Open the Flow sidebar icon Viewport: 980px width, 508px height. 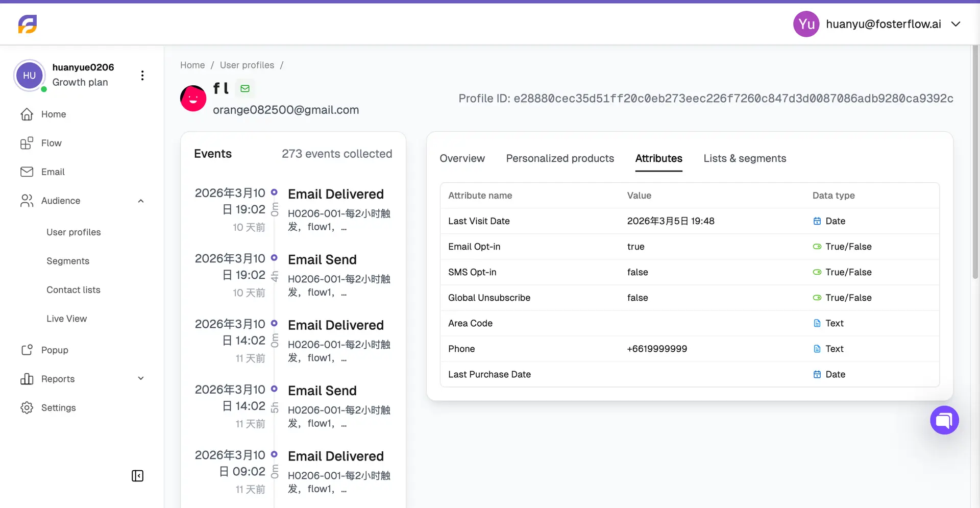(x=27, y=143)
